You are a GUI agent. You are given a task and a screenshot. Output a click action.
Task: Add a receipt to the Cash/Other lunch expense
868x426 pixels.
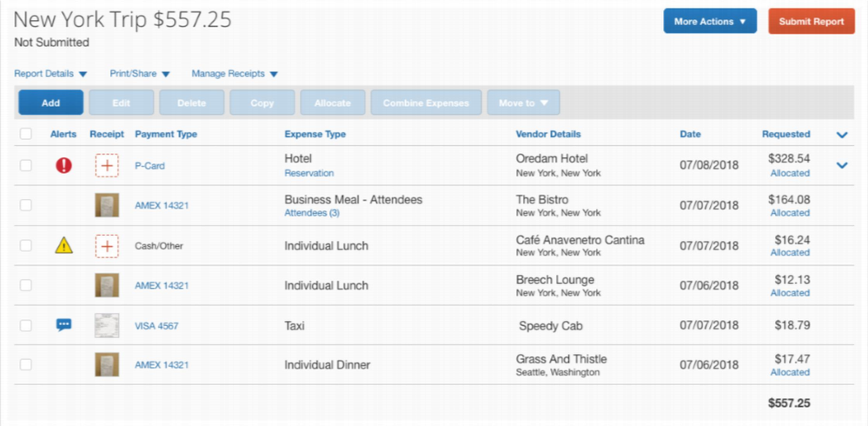(x=107, y=246)
